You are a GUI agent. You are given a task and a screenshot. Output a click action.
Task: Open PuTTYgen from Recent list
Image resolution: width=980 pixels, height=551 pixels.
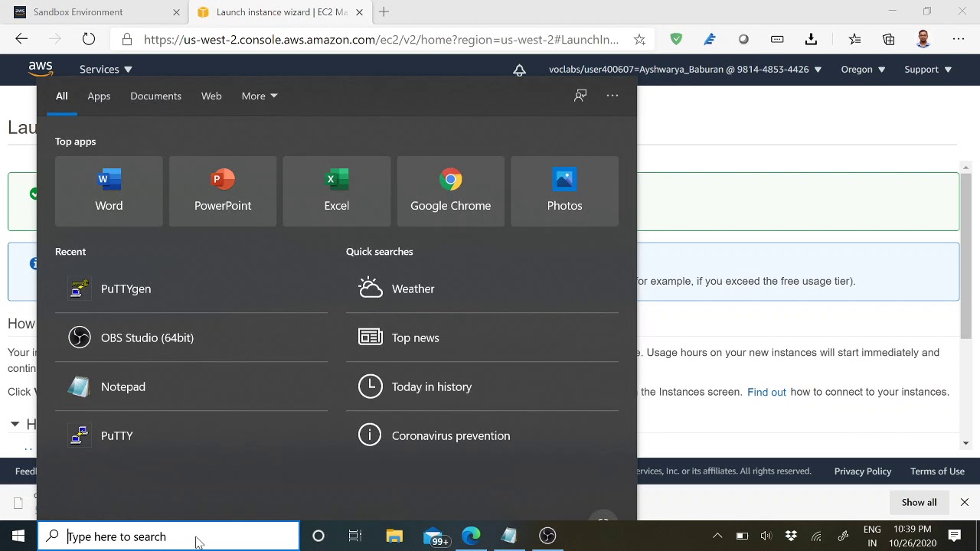point(191,289)
